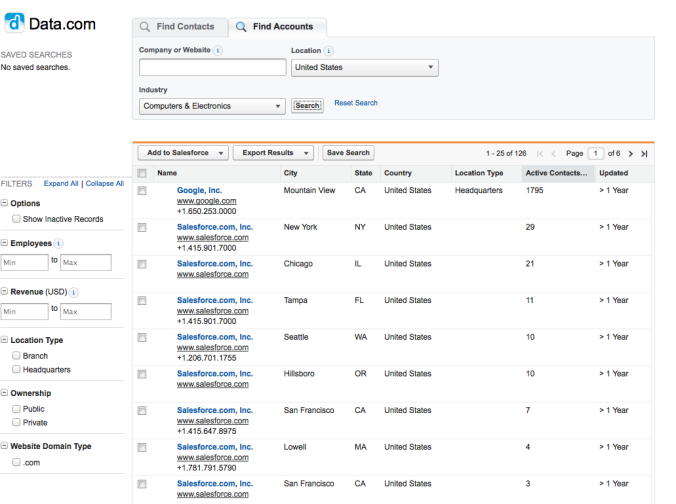Check the Private ownership filter
This screenshot has height=504, width=676.
(16, 423)
